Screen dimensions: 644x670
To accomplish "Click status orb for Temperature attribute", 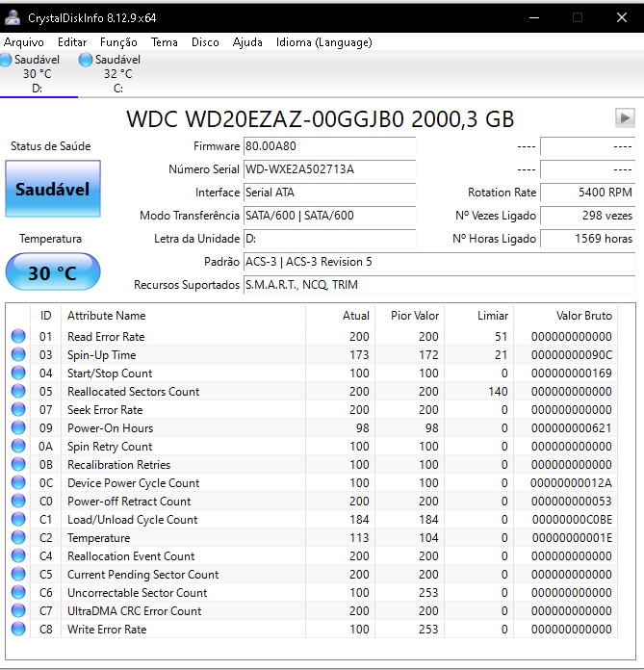I will (18, 537).
